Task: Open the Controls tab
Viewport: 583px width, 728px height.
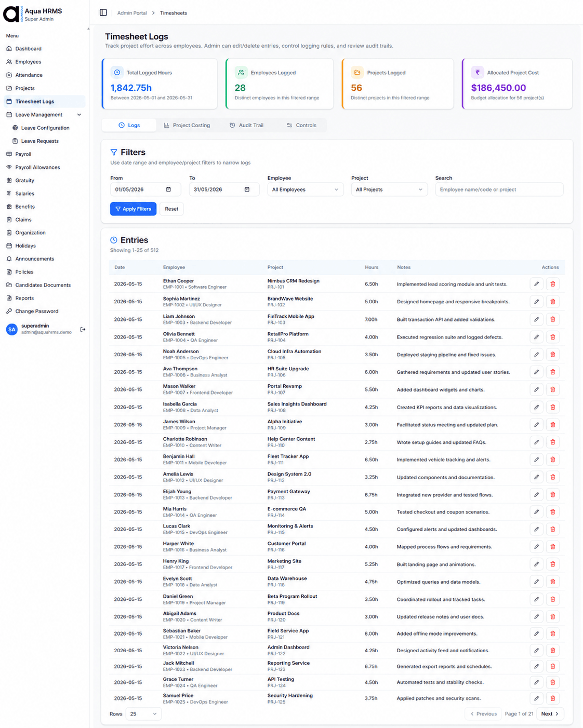Action: (x=301, y=125)
